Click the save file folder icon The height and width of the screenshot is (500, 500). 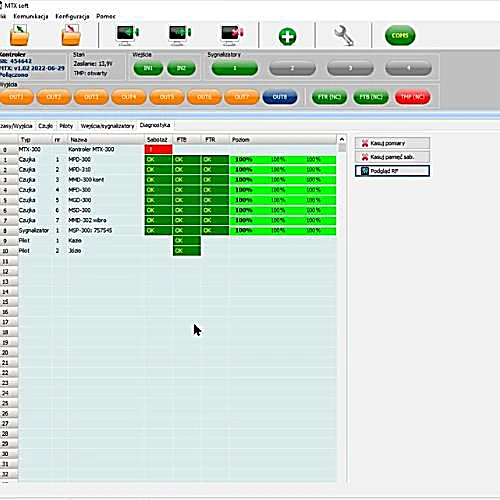coord(71,35)
